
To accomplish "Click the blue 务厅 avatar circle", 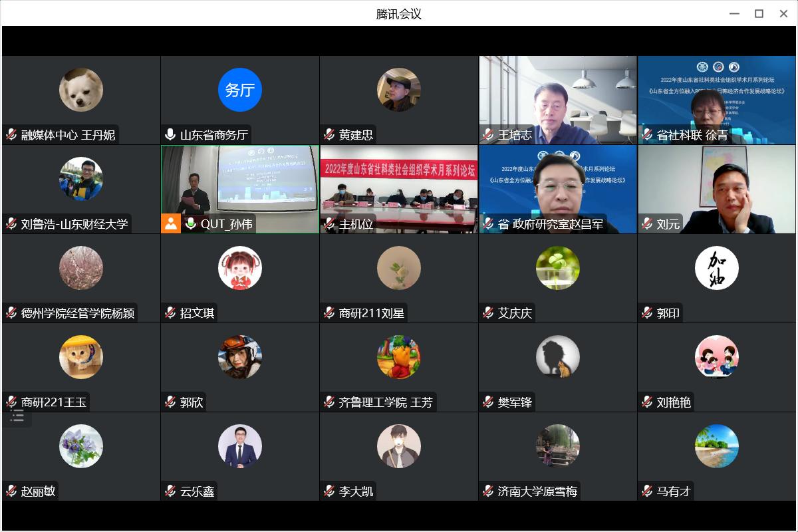I will (239, 90).
